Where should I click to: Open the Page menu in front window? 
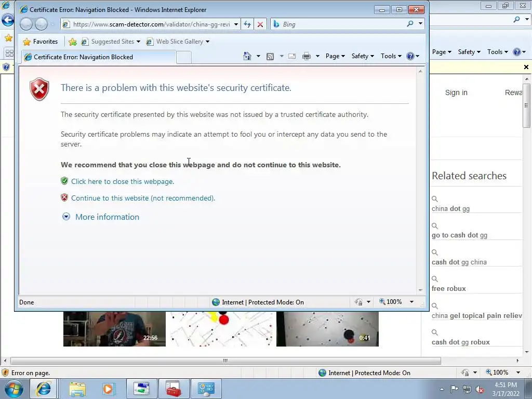[335, 56]
